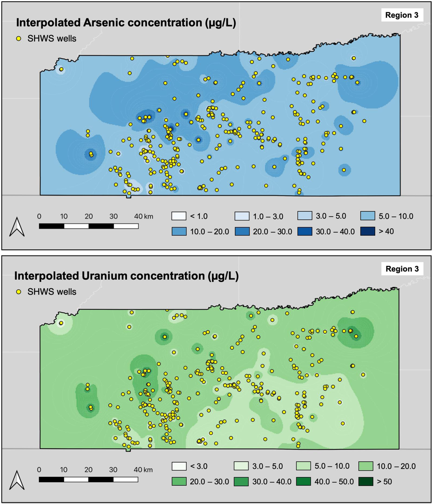Click the SHWS wells text in uranium legend

[52, 292]
